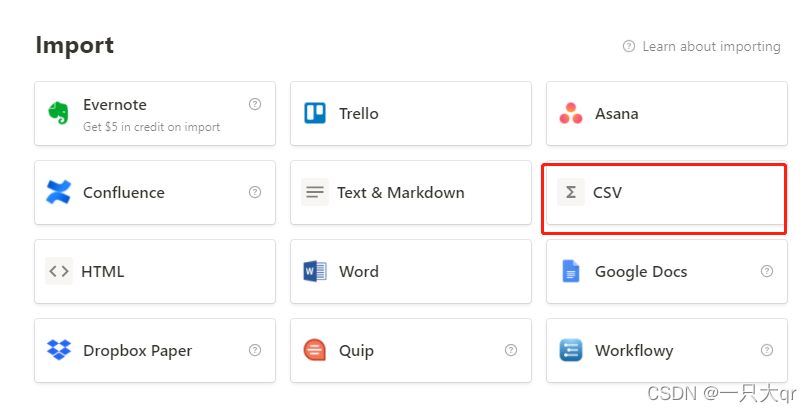Screen dimensions: 812x413
Task: Open the help icon on Dropbox Paper card
Action: tap(255, 350)
